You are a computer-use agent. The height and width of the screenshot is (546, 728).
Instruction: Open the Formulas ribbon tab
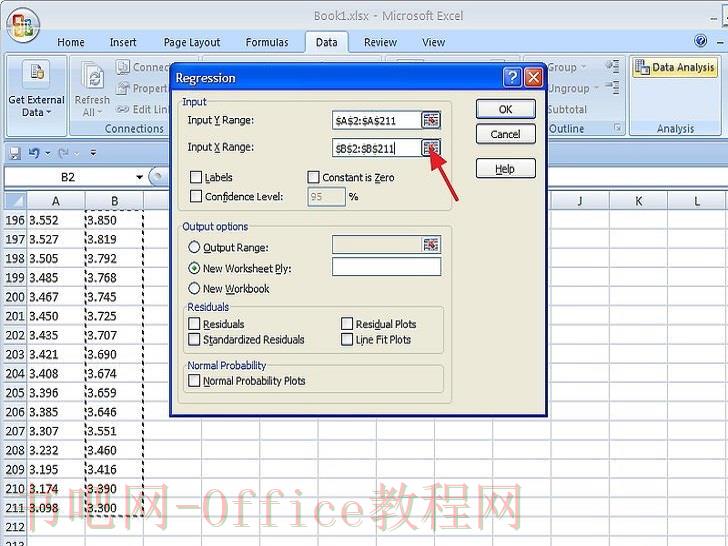point(267,42)
